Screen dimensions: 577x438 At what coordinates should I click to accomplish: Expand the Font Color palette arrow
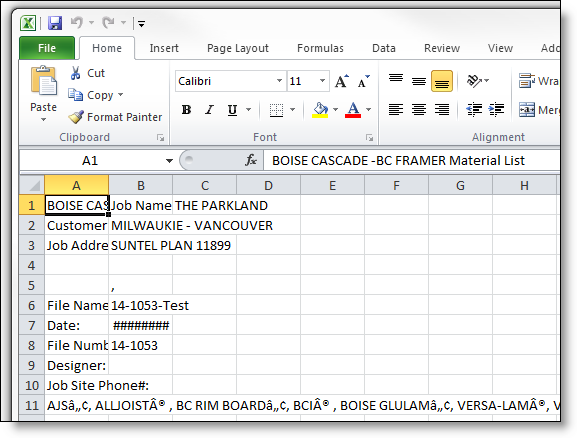368,110
